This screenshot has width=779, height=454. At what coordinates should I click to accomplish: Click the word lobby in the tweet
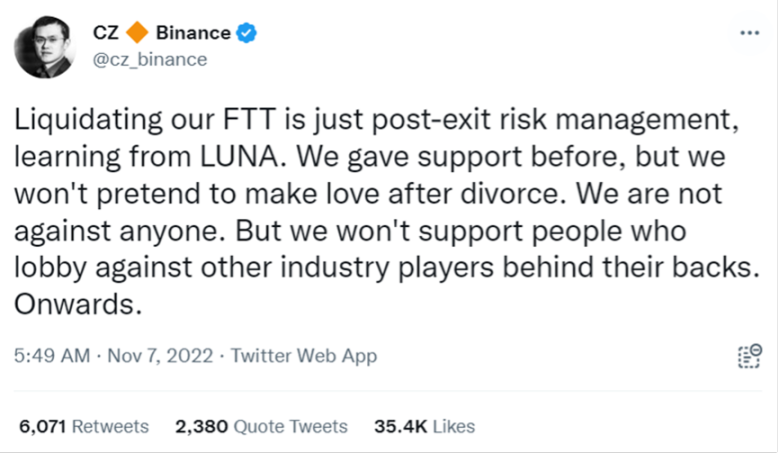point(46,268)
